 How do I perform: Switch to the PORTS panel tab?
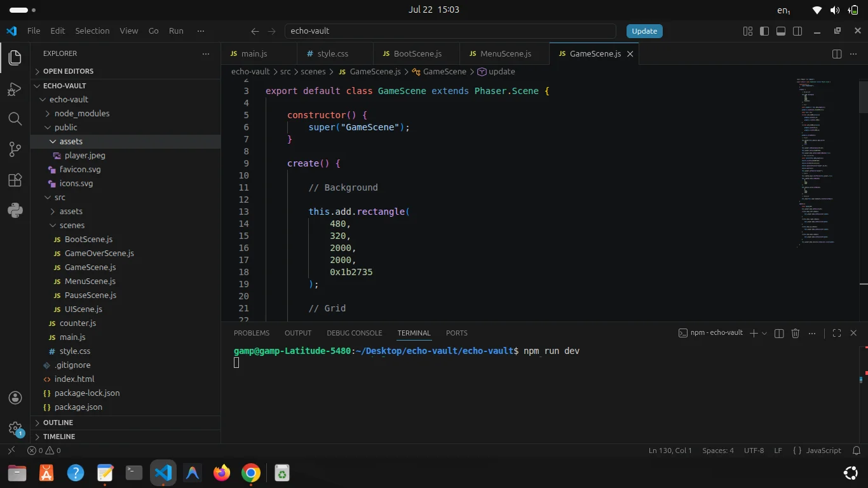[457, 333]
